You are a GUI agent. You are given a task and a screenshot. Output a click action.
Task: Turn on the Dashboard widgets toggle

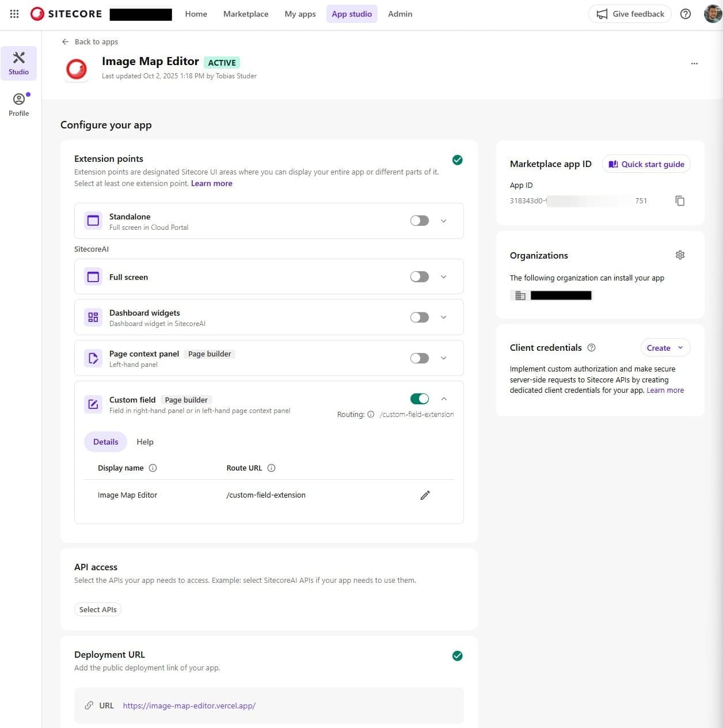[419, 317]
